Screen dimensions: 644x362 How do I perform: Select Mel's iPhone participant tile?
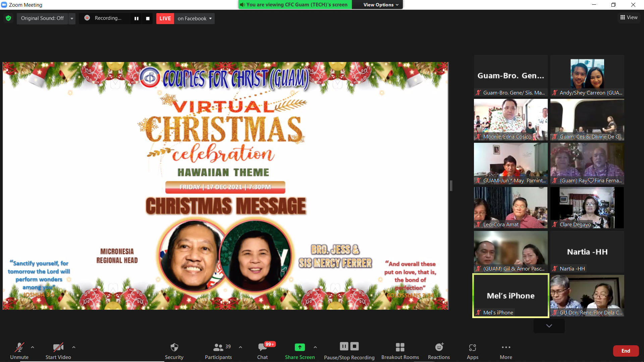511,296
